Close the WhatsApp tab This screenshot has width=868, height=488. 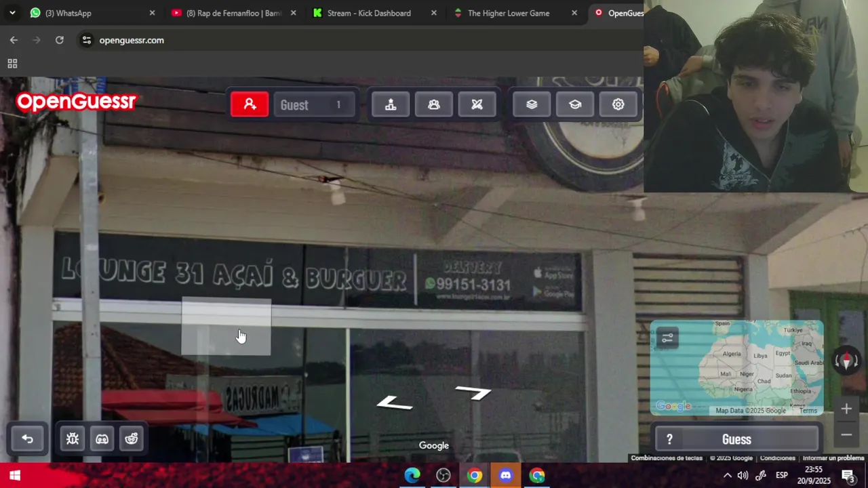pos(152,13)
